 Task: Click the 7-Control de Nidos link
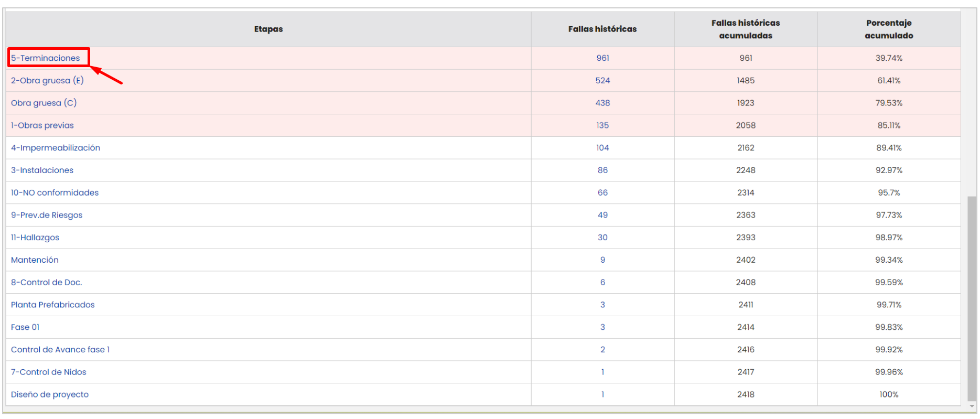coord(49,372)
